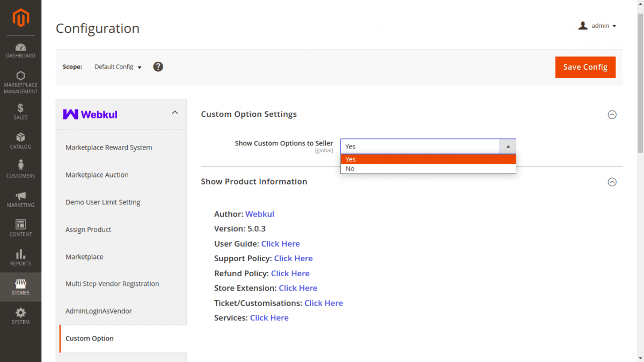
Task: Click the scope help question mark icon
Action: pos(158,67)
